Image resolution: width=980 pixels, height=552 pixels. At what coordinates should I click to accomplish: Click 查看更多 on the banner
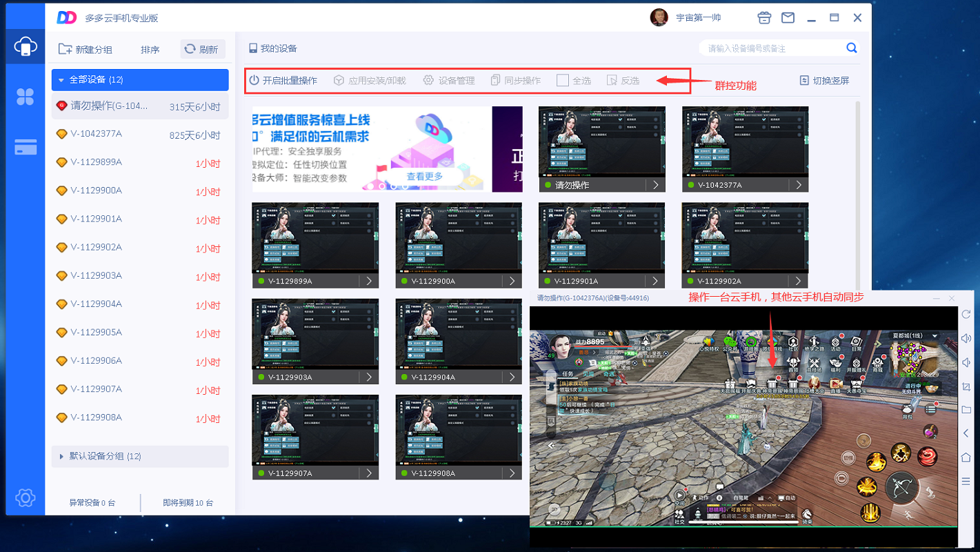tap(425, 177)
